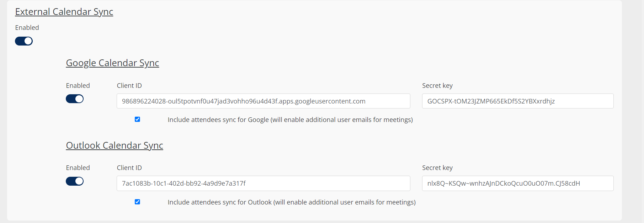Focus the Outlook Secret key input field
The height and width of the screenshot is (223, 644).
[x=517, y=184]
